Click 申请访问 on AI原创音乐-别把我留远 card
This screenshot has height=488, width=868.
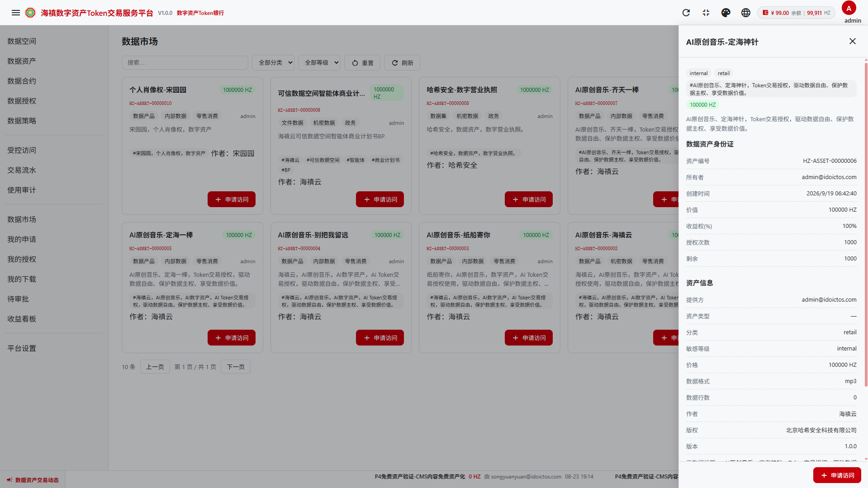[380, 338]
